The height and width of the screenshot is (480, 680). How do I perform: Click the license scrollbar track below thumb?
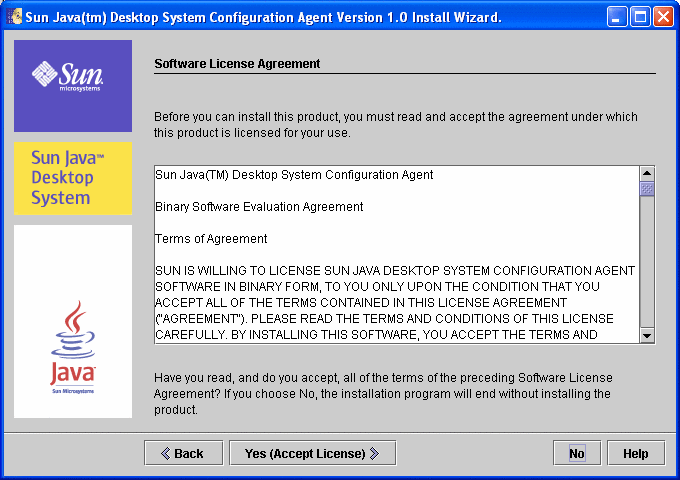coord(647,262)
